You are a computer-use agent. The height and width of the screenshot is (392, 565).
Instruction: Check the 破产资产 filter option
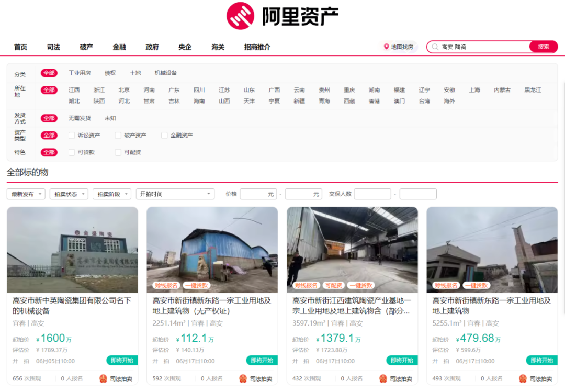tap(117, 135)
